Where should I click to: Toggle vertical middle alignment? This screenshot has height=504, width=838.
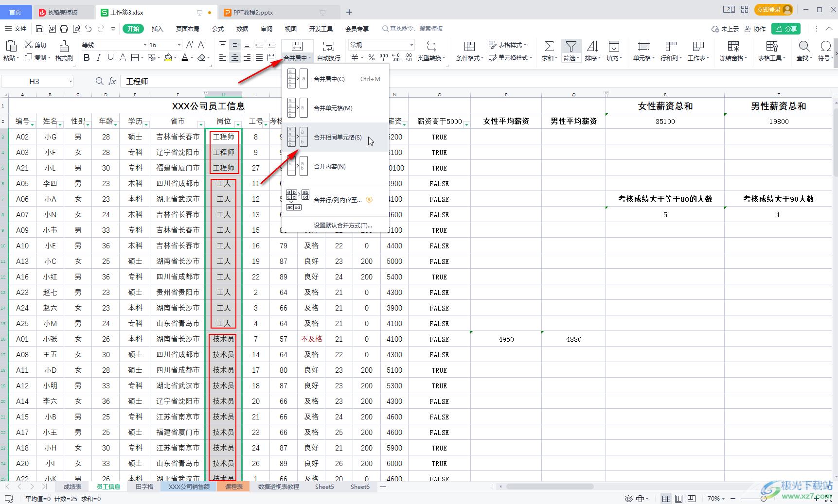point(235,45)
